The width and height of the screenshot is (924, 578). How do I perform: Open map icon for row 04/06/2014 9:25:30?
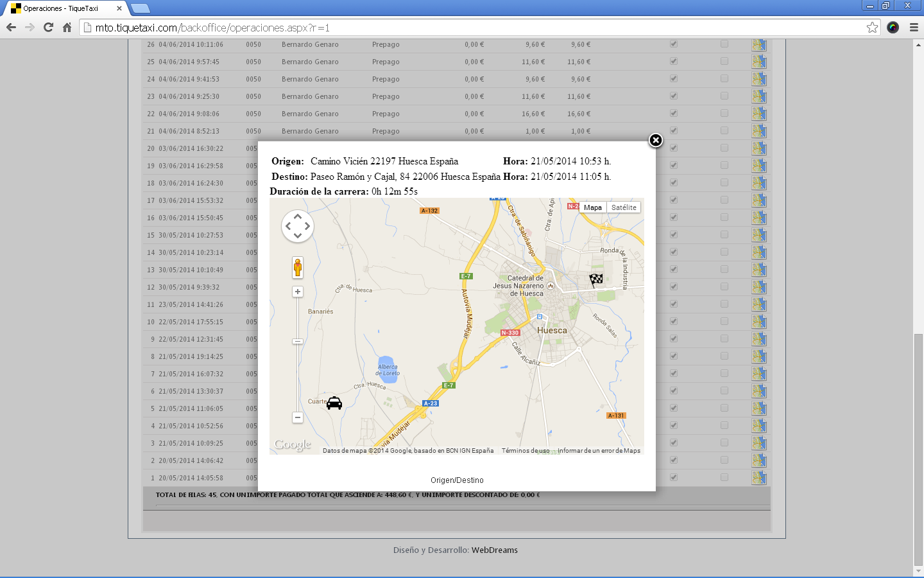[759, 96]
